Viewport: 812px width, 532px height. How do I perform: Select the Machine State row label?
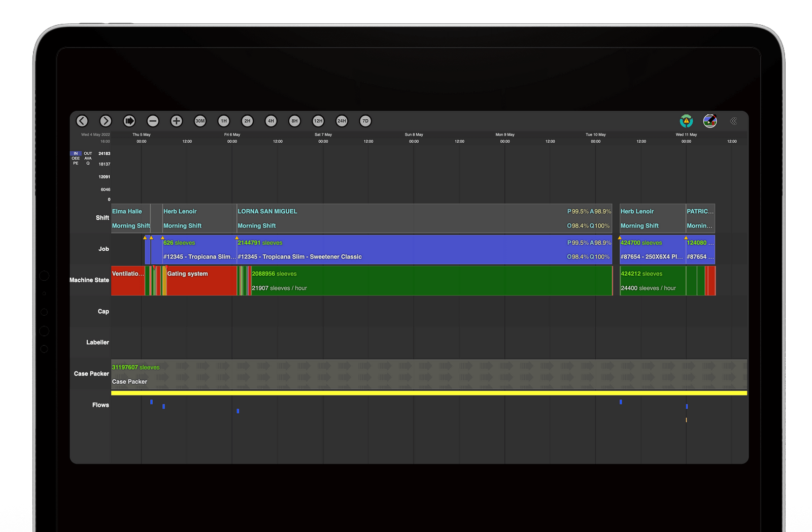pos(89,280)
